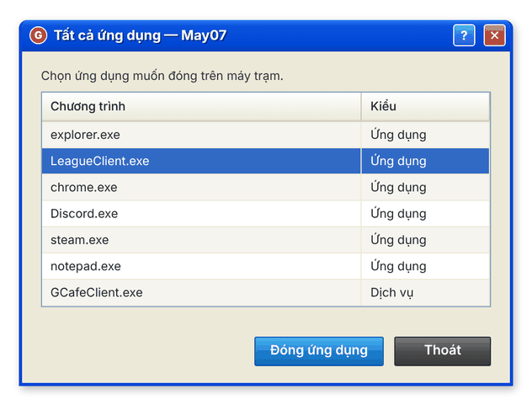Select the chrome.exe entry
Viewport: 532px width, 405px height.
(x=266, y=188)
